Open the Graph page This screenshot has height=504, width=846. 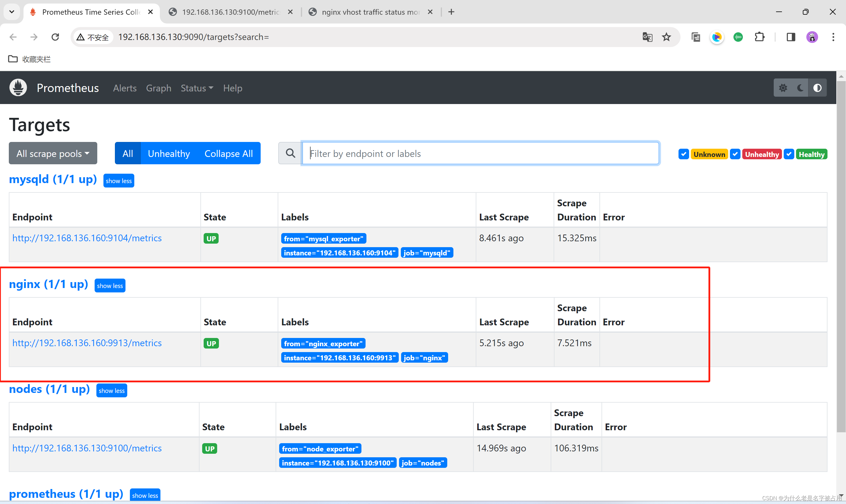(159, 88)
